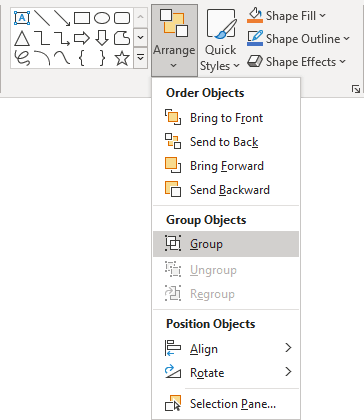The width and height of the screenshot is (364, 420).
Task: Select the Scribble freeform shape
Action: pyautogui.click(x=22, y=58)
